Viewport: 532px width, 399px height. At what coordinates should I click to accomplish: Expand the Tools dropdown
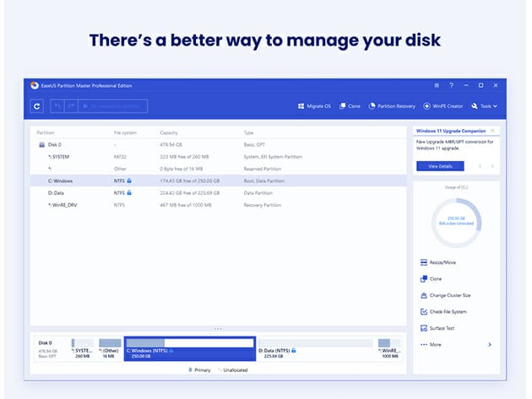(x=485, y=106)
